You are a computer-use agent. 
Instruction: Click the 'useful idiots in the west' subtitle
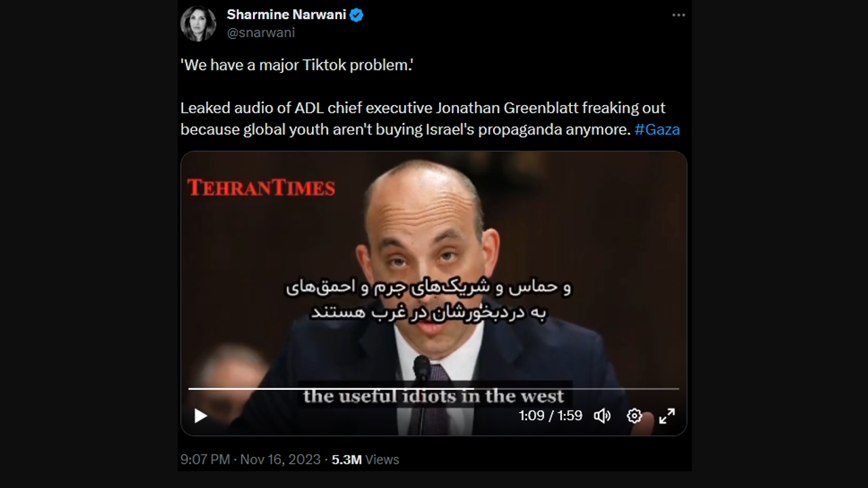(x=433, y=396)
